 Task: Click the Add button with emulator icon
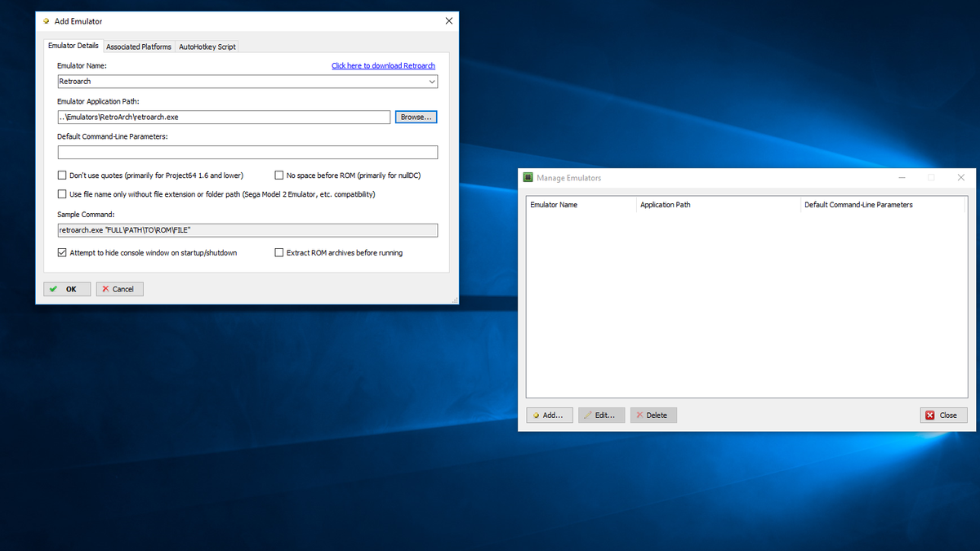click(x=549, y=415)
